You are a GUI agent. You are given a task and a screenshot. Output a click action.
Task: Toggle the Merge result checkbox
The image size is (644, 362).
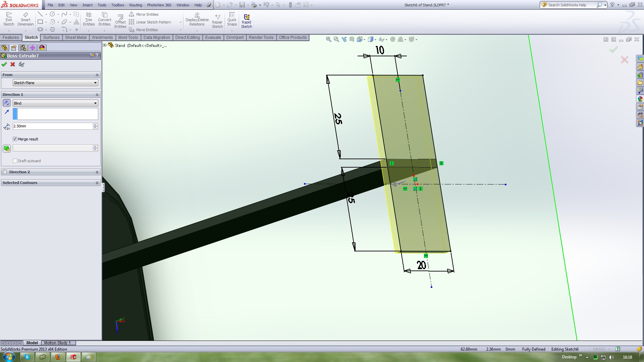(x=15, y=139)
